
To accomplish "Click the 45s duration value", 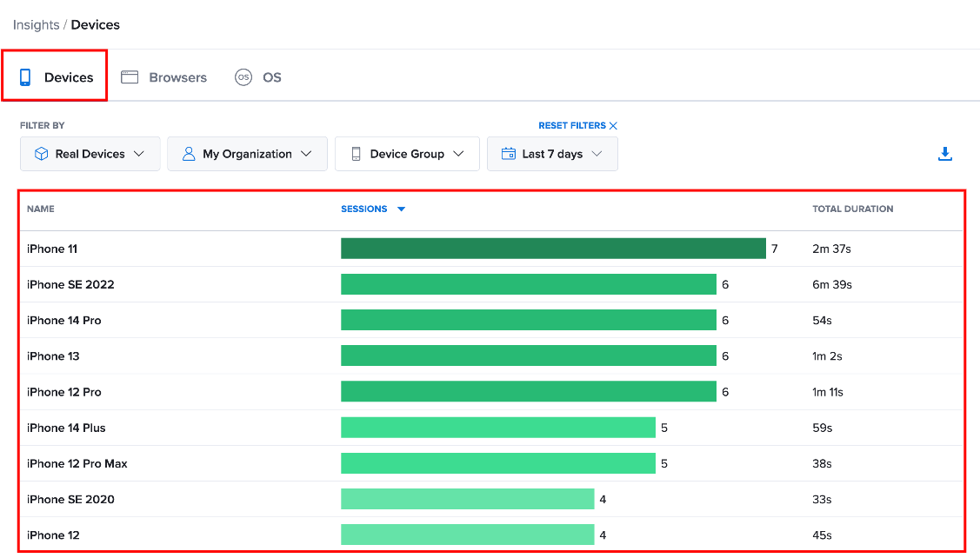I will pyautogui.click(x=822, y=535).
